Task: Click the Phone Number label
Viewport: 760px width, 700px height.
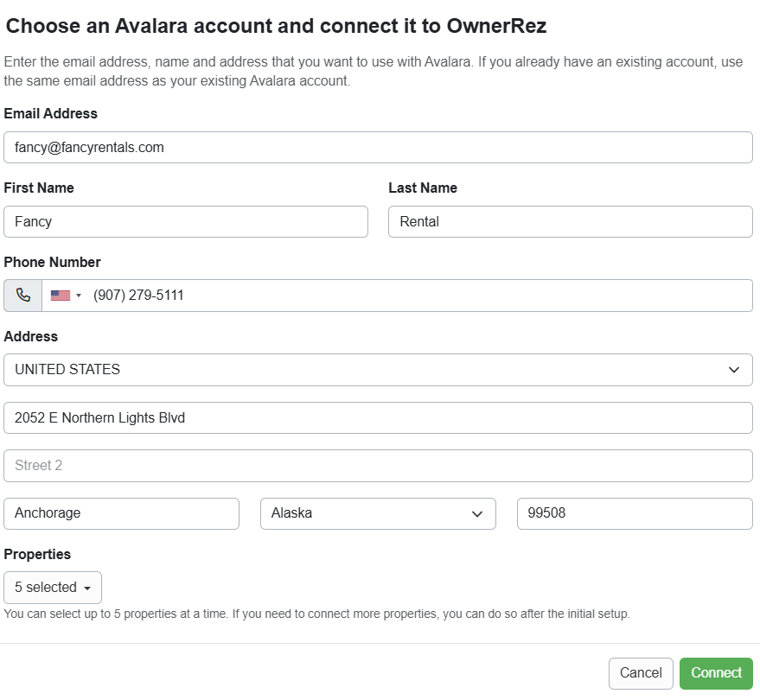Action: coord(53,262)
